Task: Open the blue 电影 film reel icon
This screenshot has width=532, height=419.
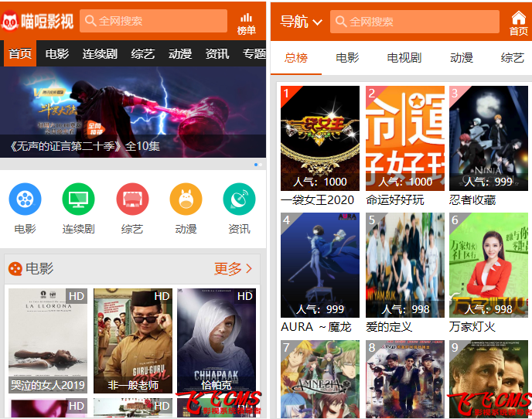Action: point(25,199)
